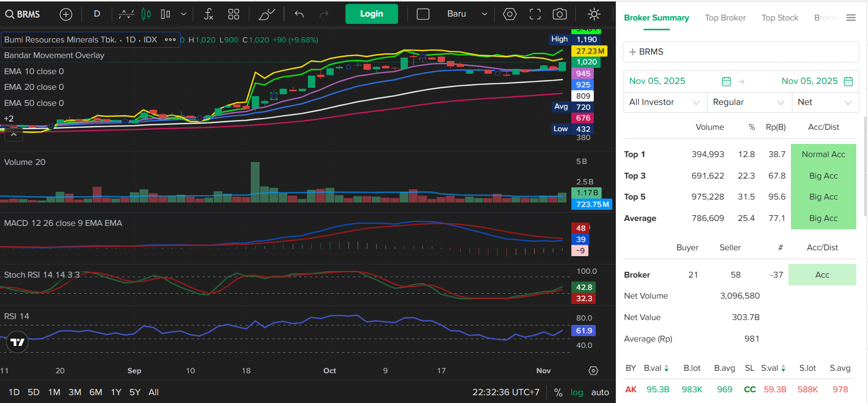The image size is (868, 403).
Task: Open the indicators fx menu
Action: click(208, 14)
